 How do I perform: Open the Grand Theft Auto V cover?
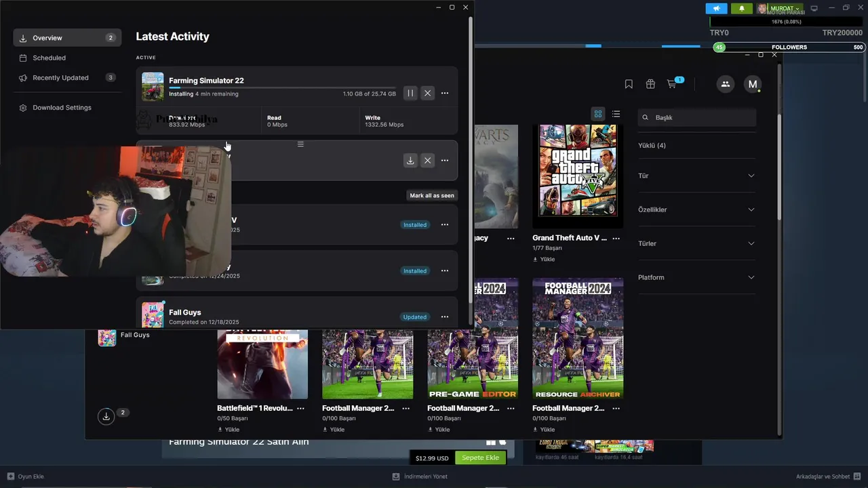pyautogui.click(x=578, y=176)
